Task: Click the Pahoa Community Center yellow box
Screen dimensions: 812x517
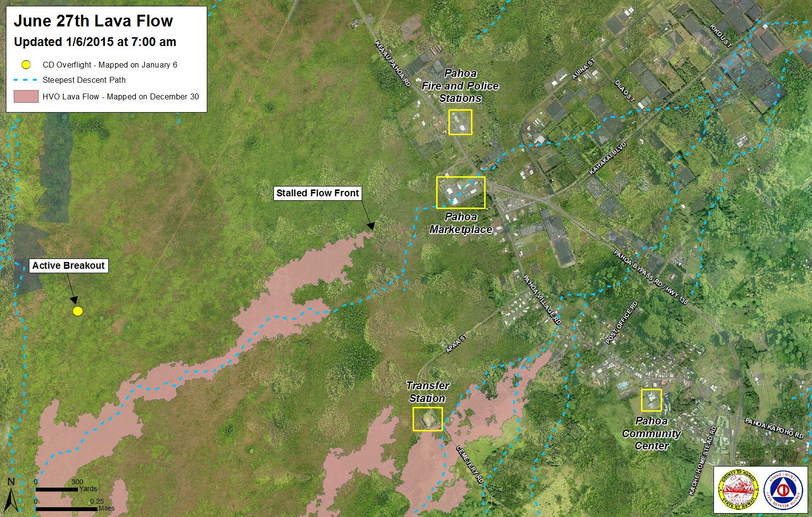Action: [651, 400]
